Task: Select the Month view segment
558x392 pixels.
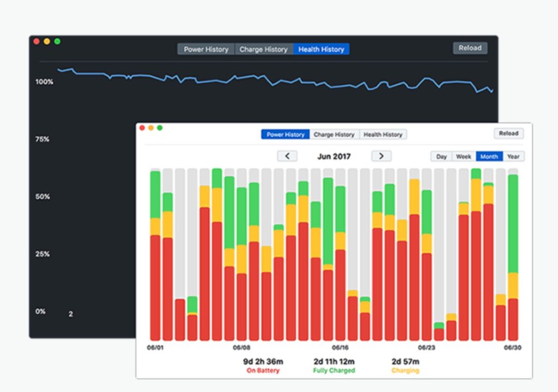Action: coord(489,156)
